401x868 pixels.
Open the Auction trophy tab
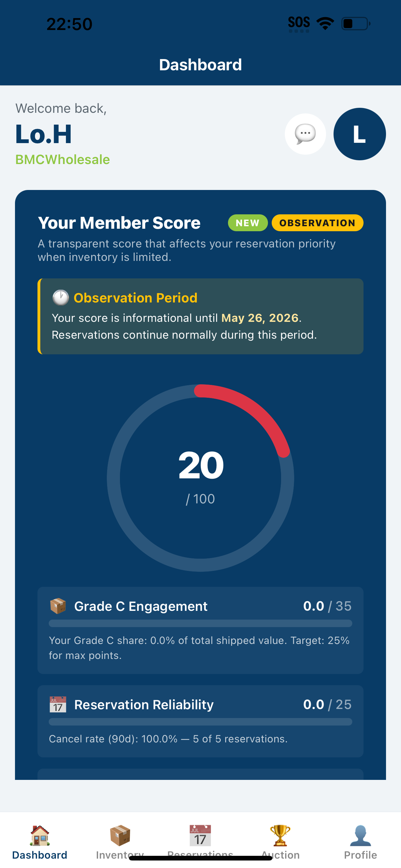(x=280, y=841)
